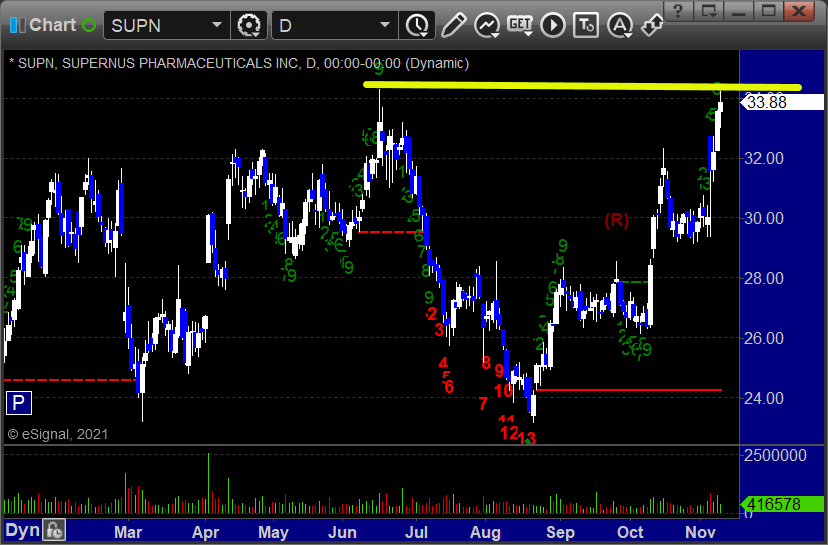
Task: Click the double-arrow trade icon
Action: pos(652,25)
